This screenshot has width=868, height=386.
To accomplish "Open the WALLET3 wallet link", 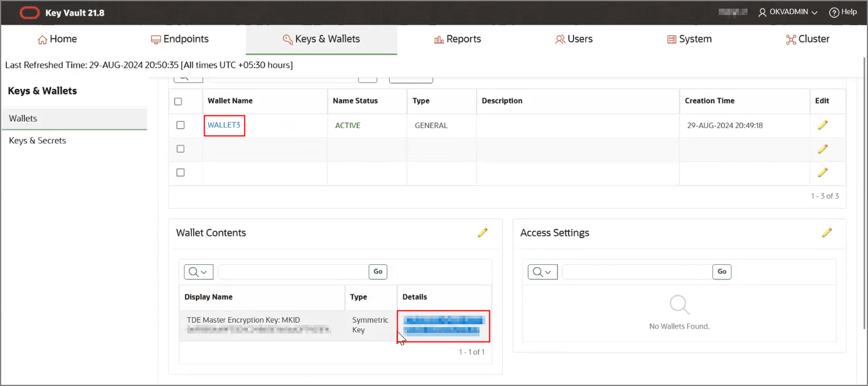I will click(x=224, y=125).
